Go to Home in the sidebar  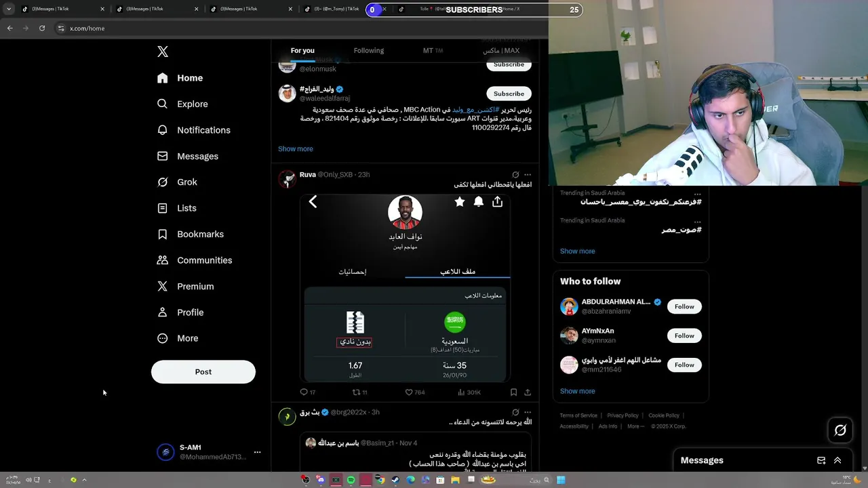pyautogui.click(x=180, y=78)
